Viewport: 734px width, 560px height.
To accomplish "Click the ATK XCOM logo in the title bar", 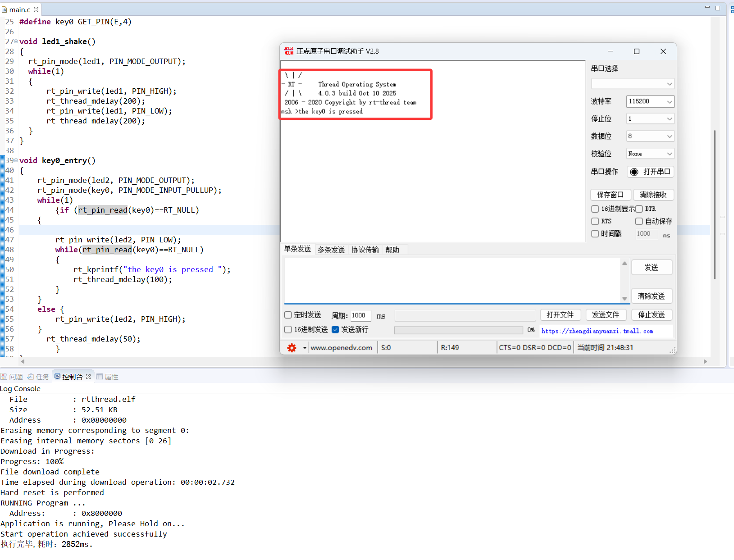I will [289, 51].
